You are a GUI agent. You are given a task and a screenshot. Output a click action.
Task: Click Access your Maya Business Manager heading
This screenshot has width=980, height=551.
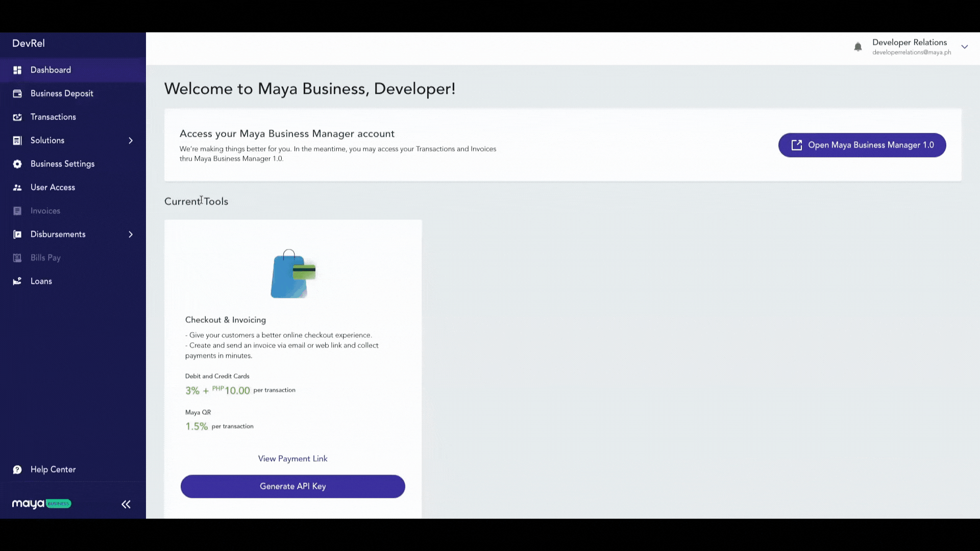[287, 134]
